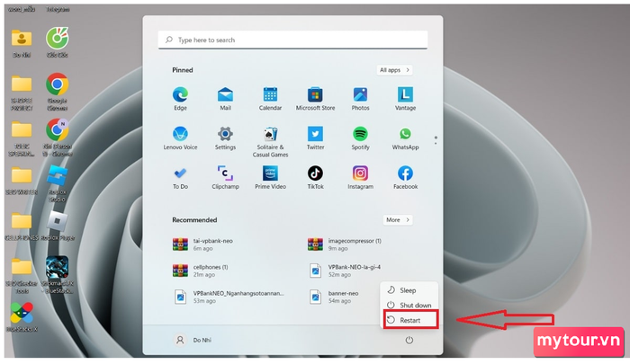The width and height of the screenshot is (630, 364).
Task: Expand the All apps list
Action: tap(394, 70)
